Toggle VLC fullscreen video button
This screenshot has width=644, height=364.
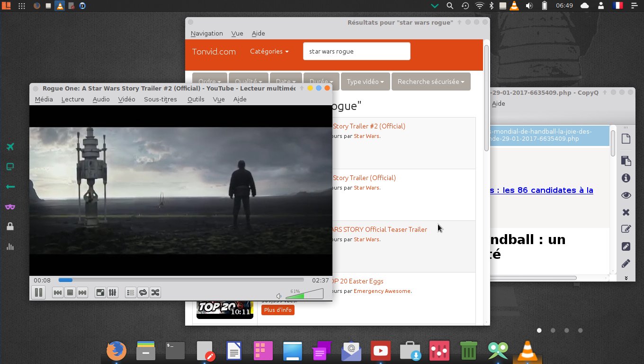100,292
